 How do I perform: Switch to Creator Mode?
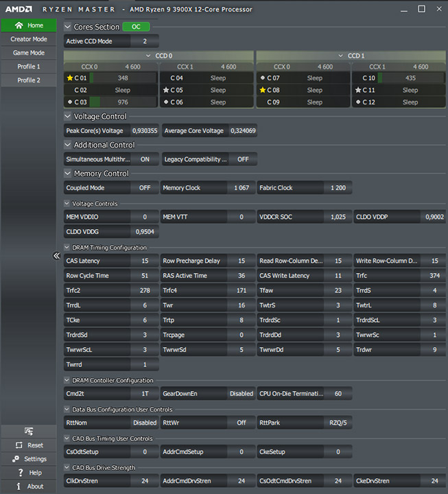click(29, 39)
